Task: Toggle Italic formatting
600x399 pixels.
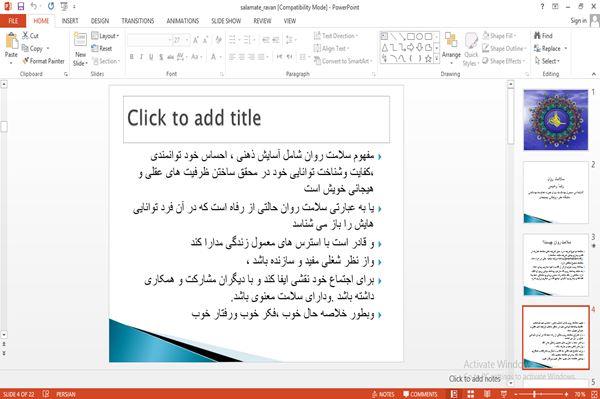Action: [x=141, y=57]
